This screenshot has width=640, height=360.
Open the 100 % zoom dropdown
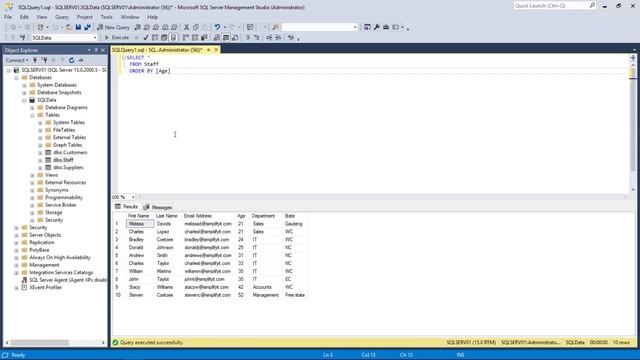click(x=133, y=197)
